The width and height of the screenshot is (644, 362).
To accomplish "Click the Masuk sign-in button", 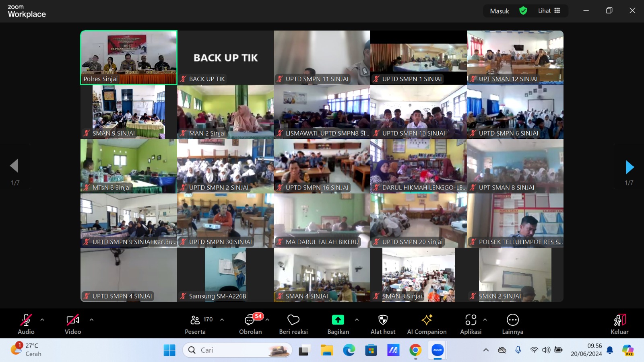I will tap(500, 11).
